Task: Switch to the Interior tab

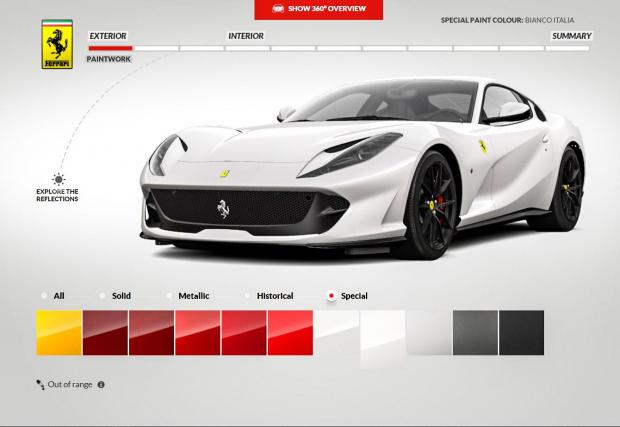Action: tap(246, 36)
